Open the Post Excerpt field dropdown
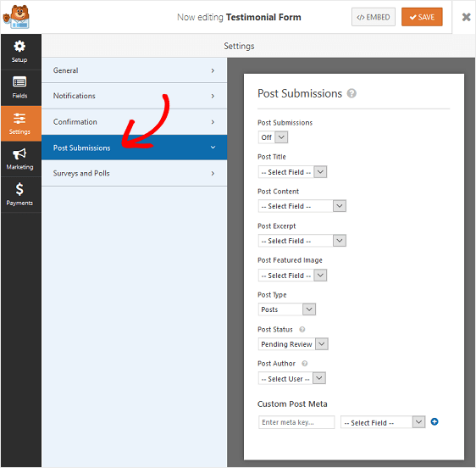 click(x=302, y=241)
